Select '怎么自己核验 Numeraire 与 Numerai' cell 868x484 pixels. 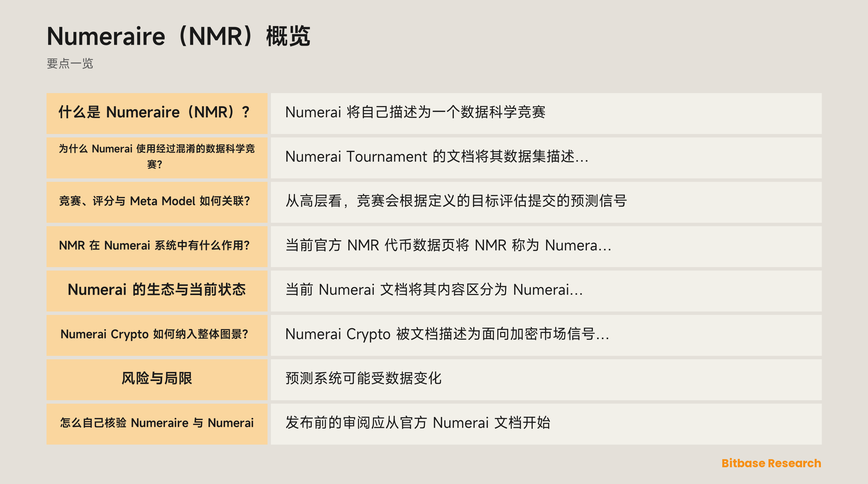coord(157,424)
